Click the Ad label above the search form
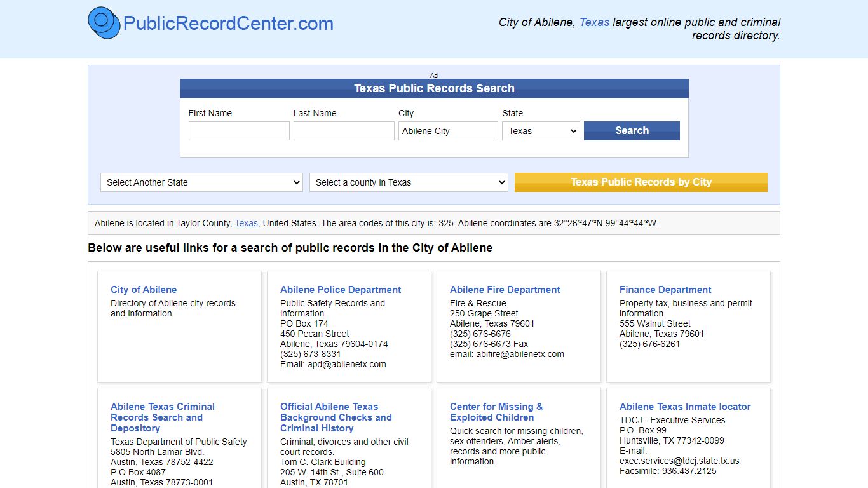Screen dimensions: 868x488 click(x=434, y=75)
